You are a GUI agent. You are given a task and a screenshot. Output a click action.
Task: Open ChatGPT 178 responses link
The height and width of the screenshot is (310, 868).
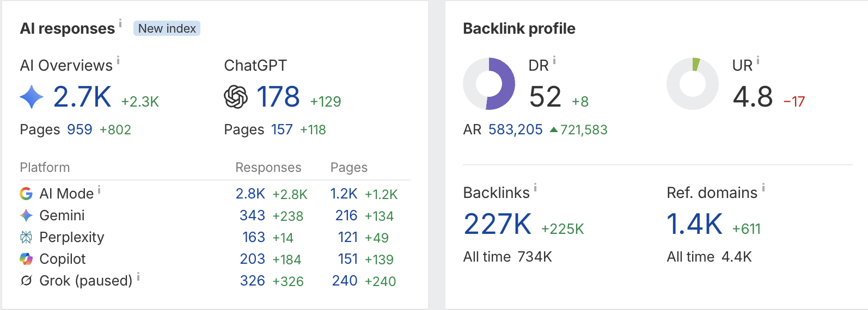pyautogui.click(x=278, y=97)
